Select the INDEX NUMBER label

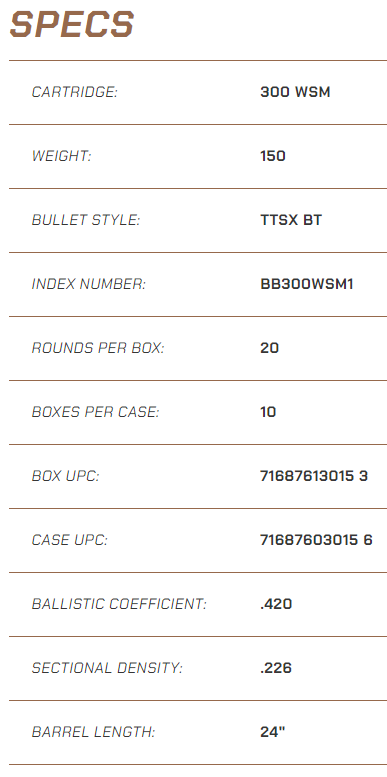coord(89,284)
